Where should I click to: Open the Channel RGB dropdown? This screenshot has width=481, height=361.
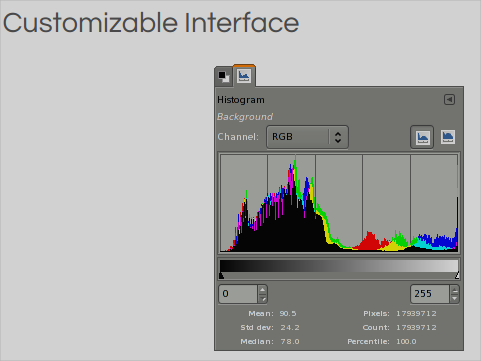point(307,137)
